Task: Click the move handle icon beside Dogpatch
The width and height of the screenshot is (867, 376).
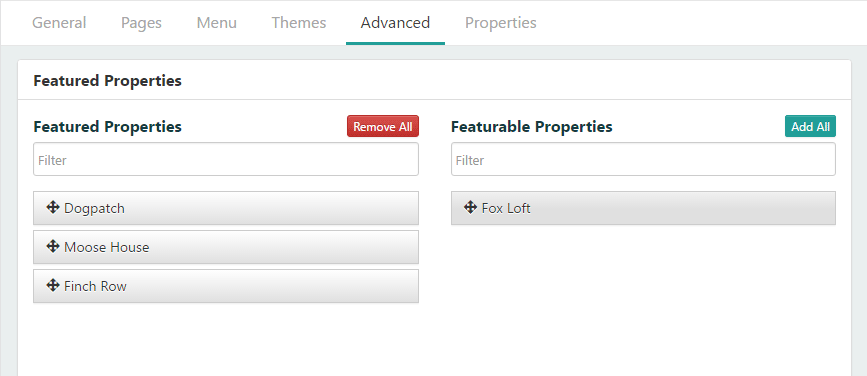Action: pyautogui.click(x=53, y=207)
